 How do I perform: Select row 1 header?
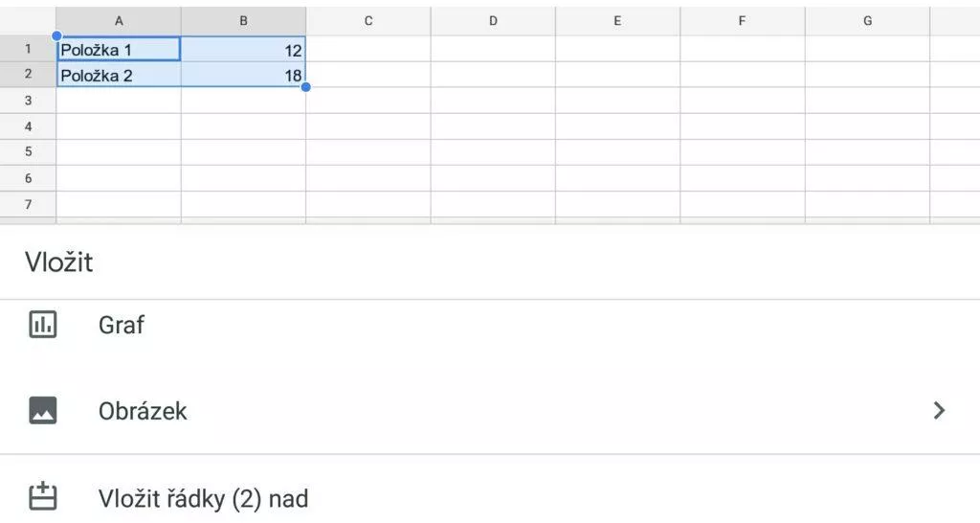click(28, 49)
